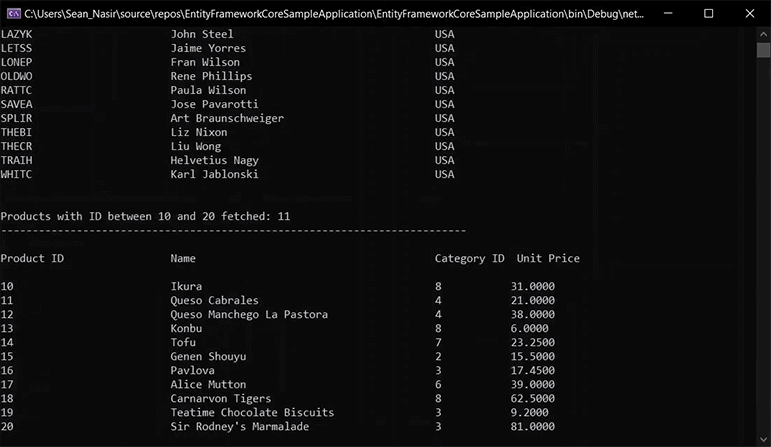This screenshot has height=447, width=771.
Task: Minimize the console window
Action: 668,13
